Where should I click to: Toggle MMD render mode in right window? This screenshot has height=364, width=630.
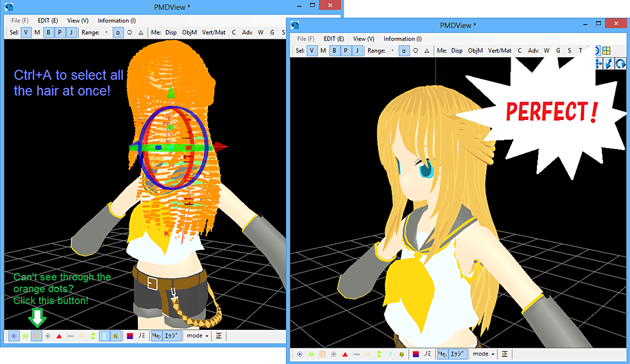pyautogui.click(x=442, y=354)
